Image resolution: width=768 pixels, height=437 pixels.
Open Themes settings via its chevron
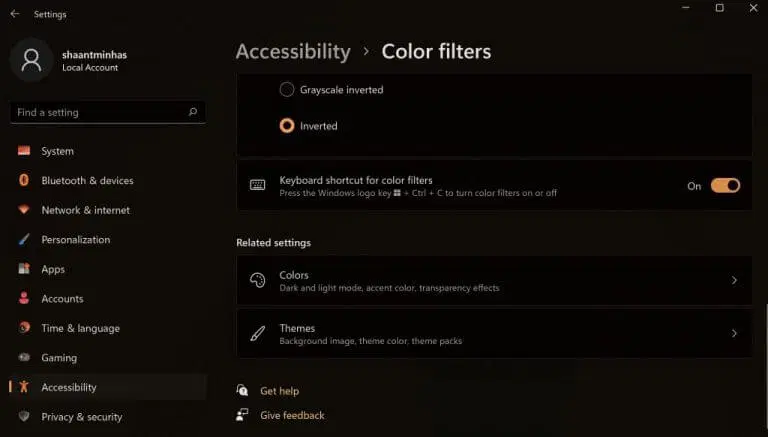click(x=734, y=334)
